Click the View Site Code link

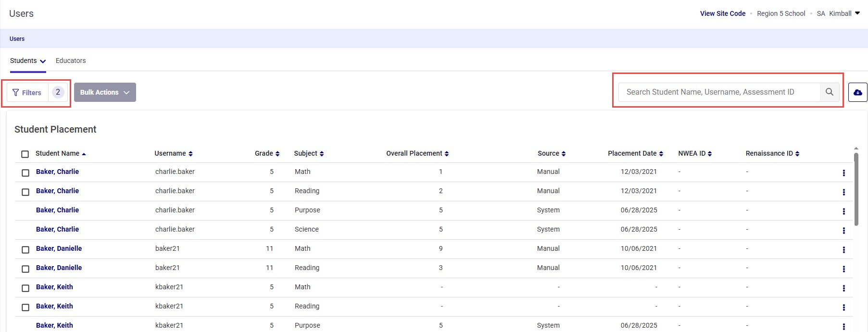(x=722, y=13)
